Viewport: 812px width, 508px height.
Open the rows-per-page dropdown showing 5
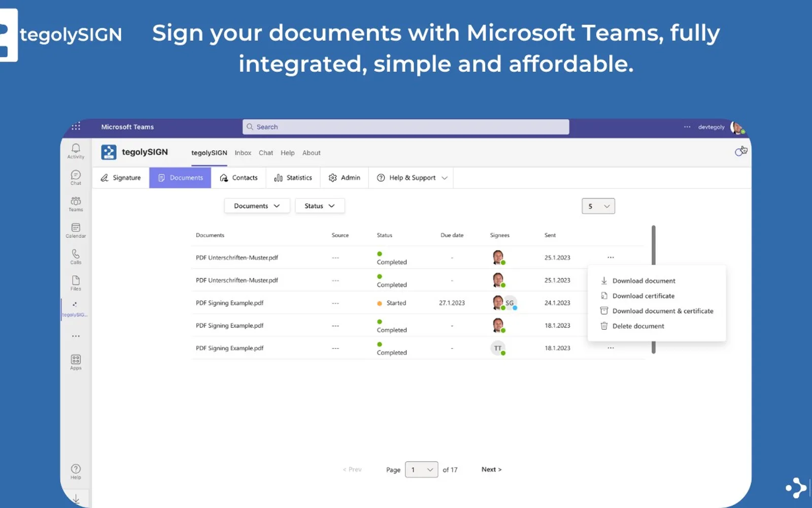click(x=598, y=206)
